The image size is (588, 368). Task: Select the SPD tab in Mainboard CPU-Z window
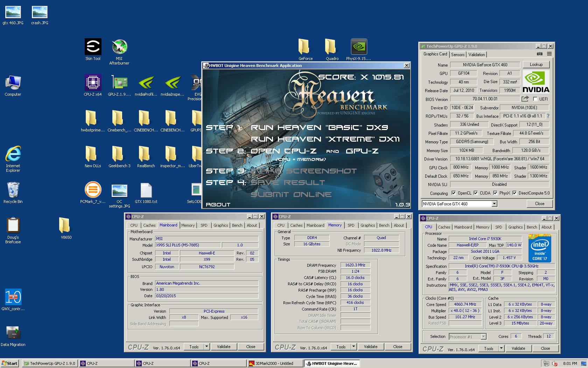[204, 225]
